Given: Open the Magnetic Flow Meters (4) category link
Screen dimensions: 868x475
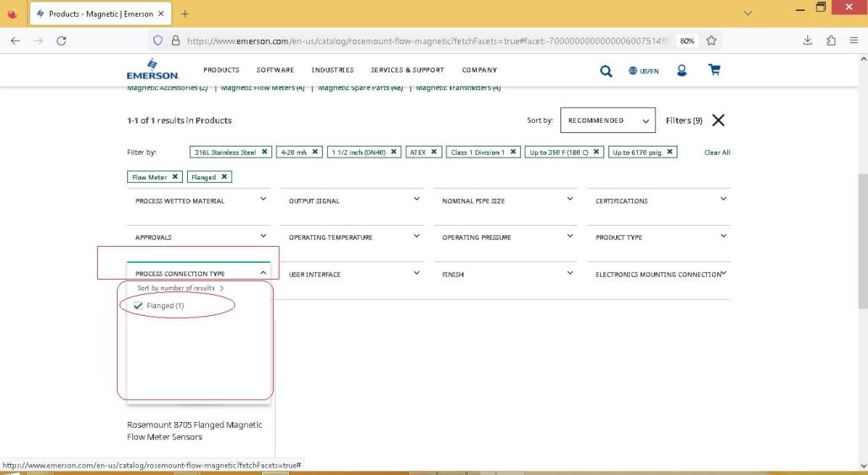Looking at the screenshot, I should 263,88.
